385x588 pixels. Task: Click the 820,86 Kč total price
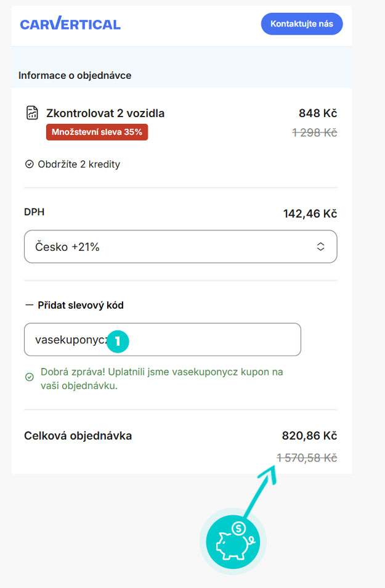(309, 436)
